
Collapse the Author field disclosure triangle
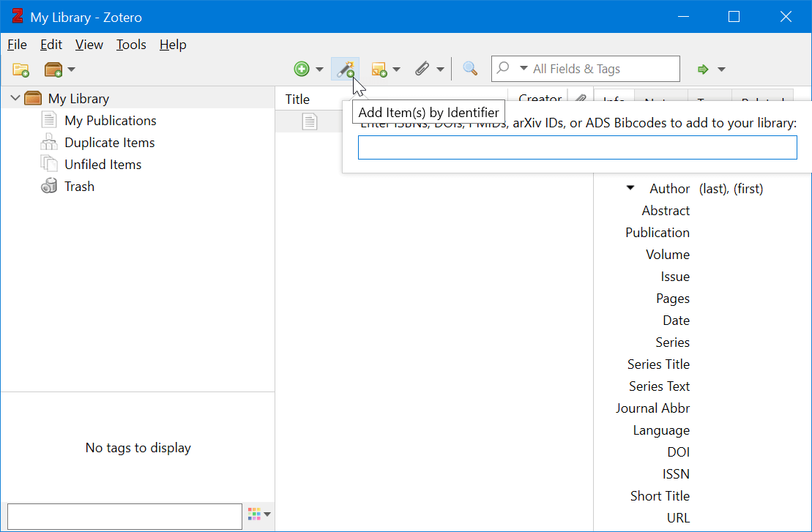(630, 188)
